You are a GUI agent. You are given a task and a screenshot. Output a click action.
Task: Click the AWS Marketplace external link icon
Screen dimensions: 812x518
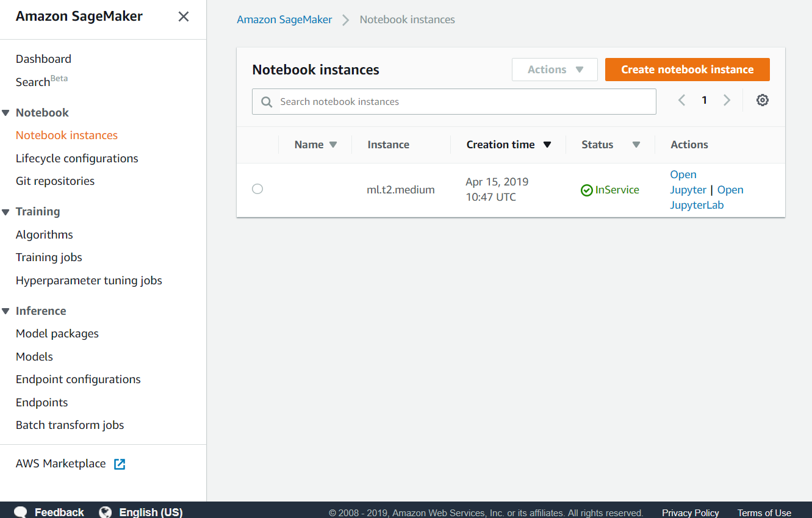(120, 464)
